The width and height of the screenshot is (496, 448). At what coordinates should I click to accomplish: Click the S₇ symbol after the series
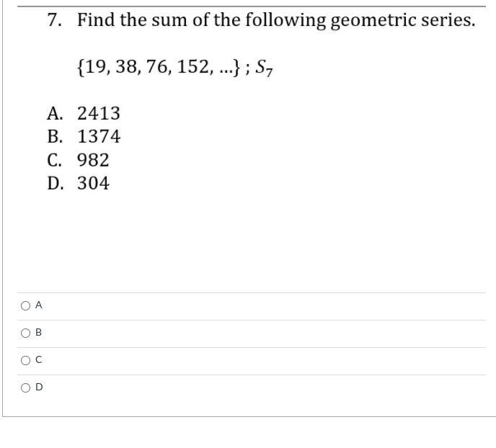[x=264, y=70]
